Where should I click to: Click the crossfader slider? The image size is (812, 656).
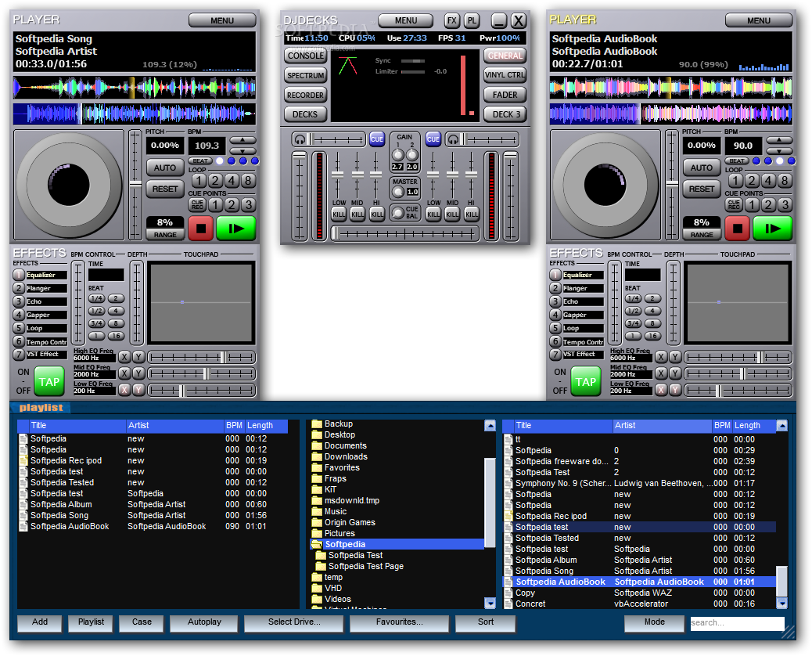pos(405,234)
